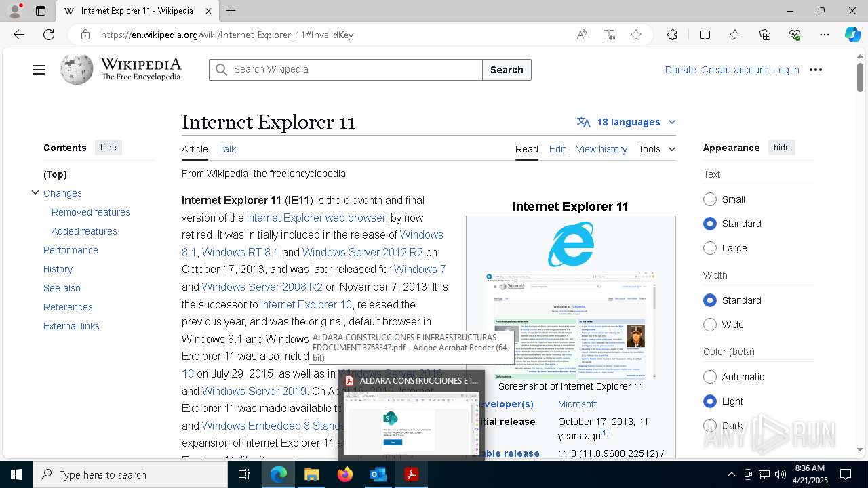Image resolution: width=868 pixels, height=488 pixels.
Task: Refresh the Wikipedia page
Action: (49, 35)
